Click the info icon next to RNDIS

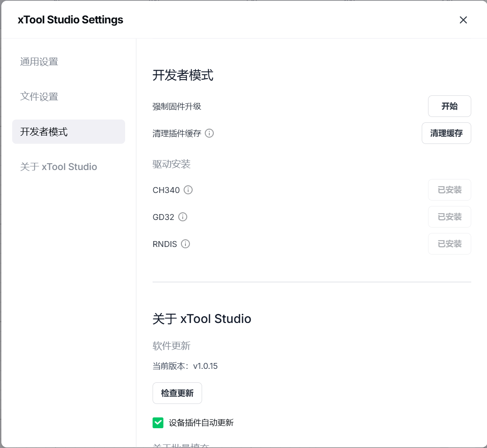pyautogui.click(x=185, y=244)
